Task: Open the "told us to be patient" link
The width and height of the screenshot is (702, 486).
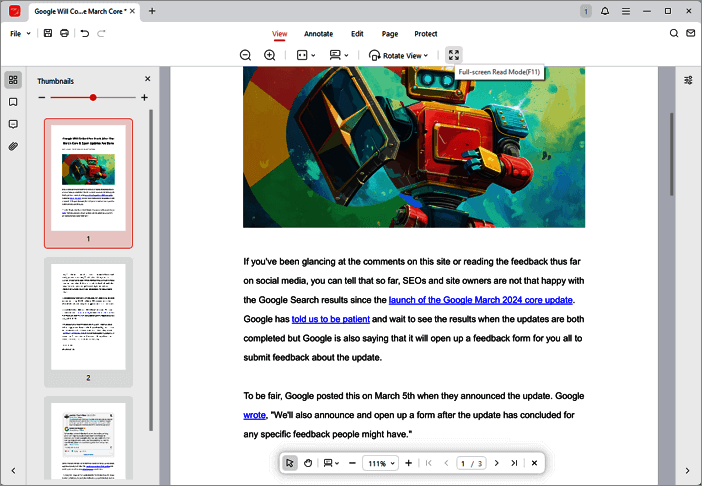Action: pyautogui.click(x=331, y=319)
